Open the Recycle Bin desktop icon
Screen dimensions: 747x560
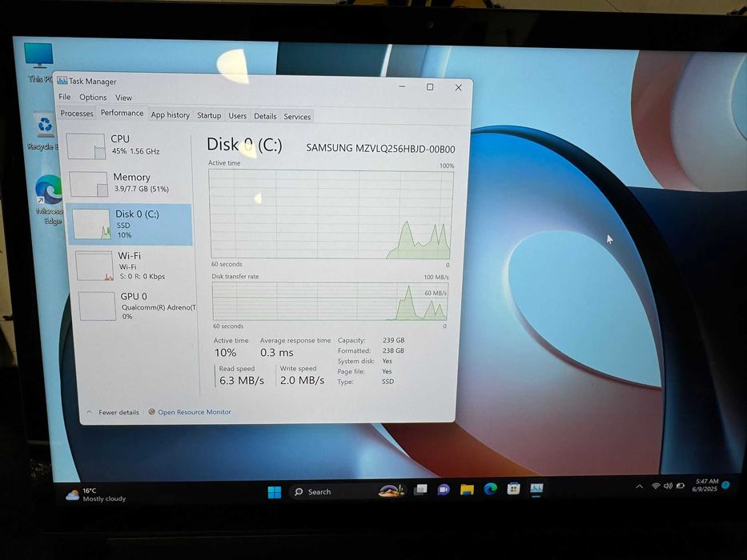(44, 131)
